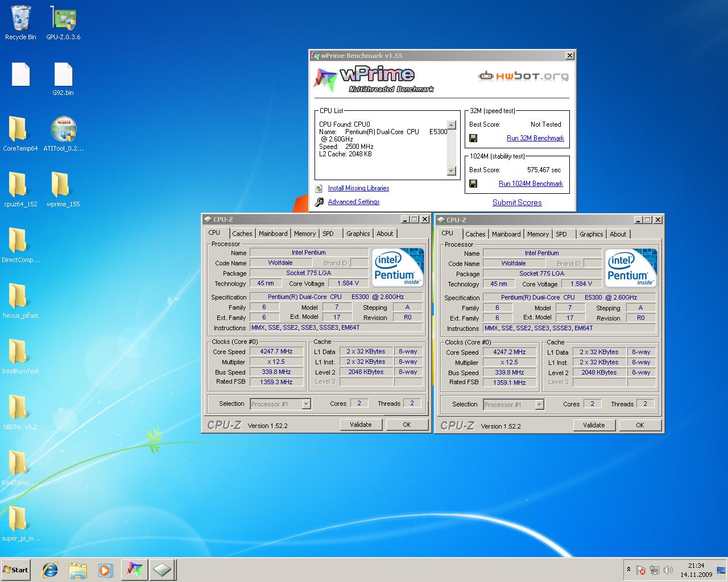
Task: Switch to Caches tab in right CPU-Z
Action: [475, 234]
